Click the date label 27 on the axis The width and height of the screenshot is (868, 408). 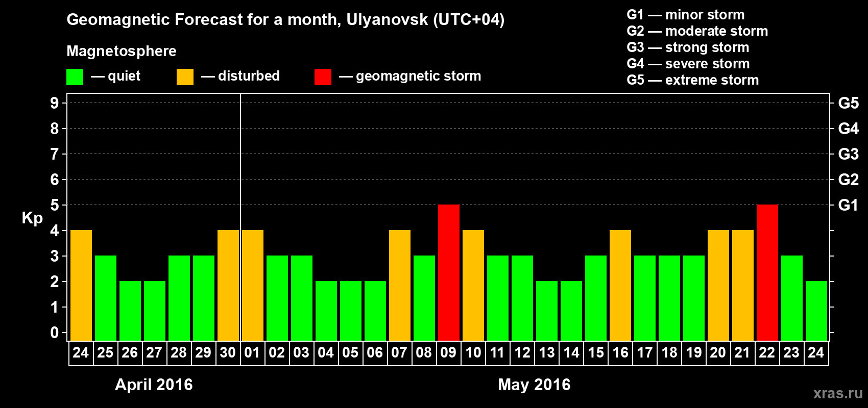pyautogui.click(x=154, y=352)
